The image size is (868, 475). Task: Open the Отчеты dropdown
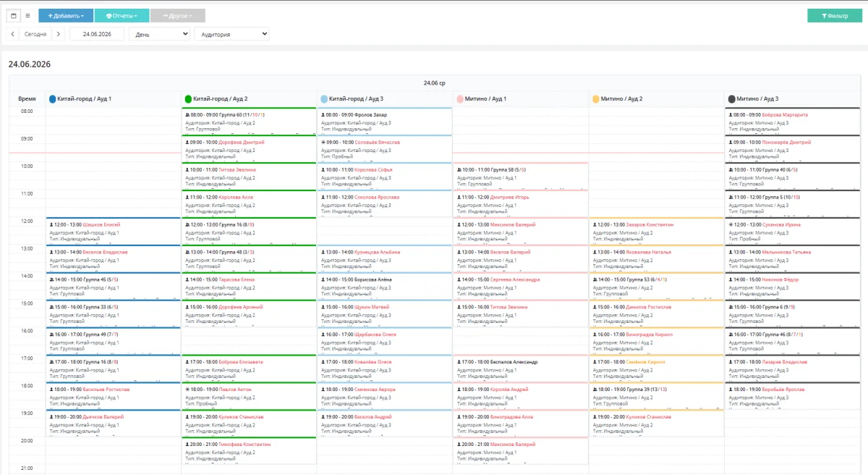click(122, 15)
